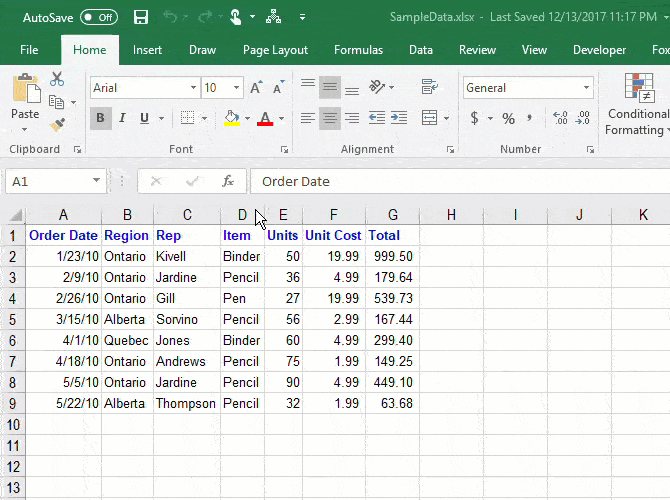
Task: Apply Center horizontal alignment
Action: click(x=330, y=119)
